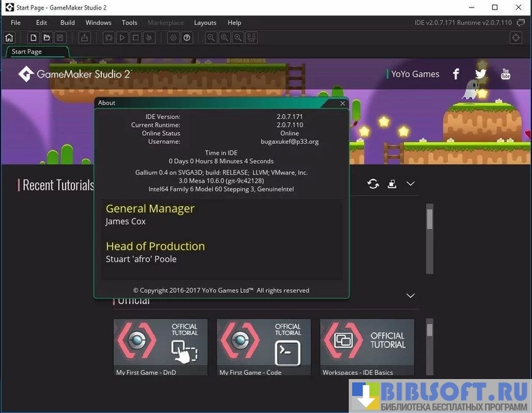This screenshot has width=532, height=413.
Task: Click the import tutorial icon beside refresh
Action: pos(392,184)
